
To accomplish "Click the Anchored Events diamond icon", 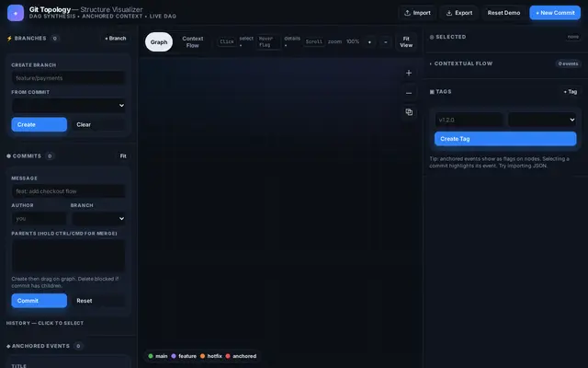I will (x=8, y=346).
